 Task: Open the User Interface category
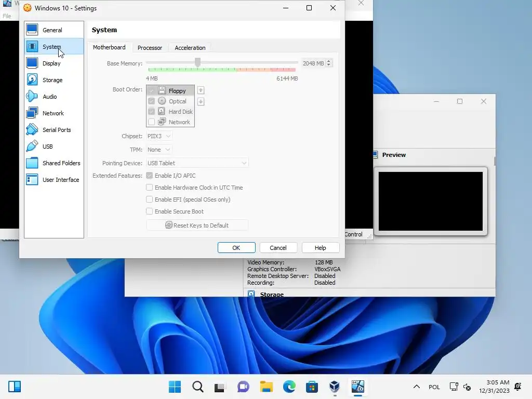[54, 179]
